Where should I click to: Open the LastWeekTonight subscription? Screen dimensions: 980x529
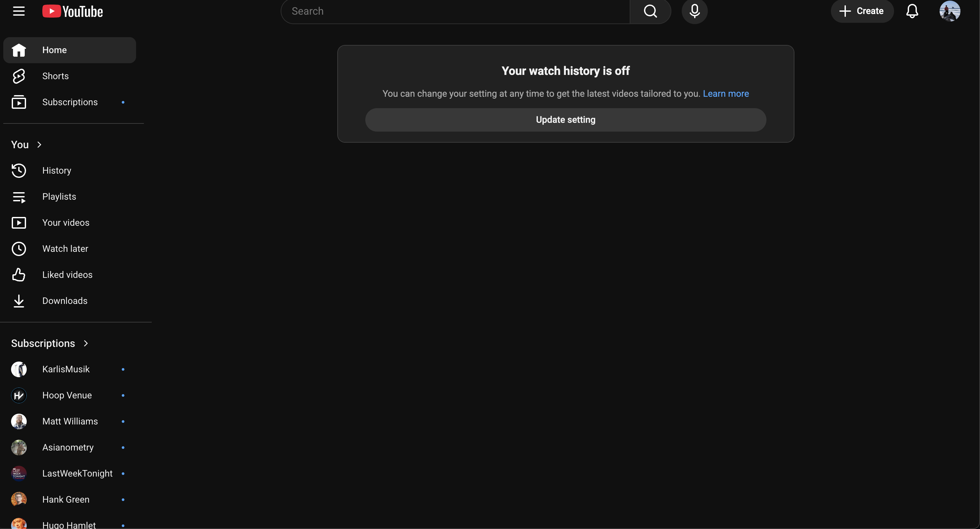tap(77, 473)
